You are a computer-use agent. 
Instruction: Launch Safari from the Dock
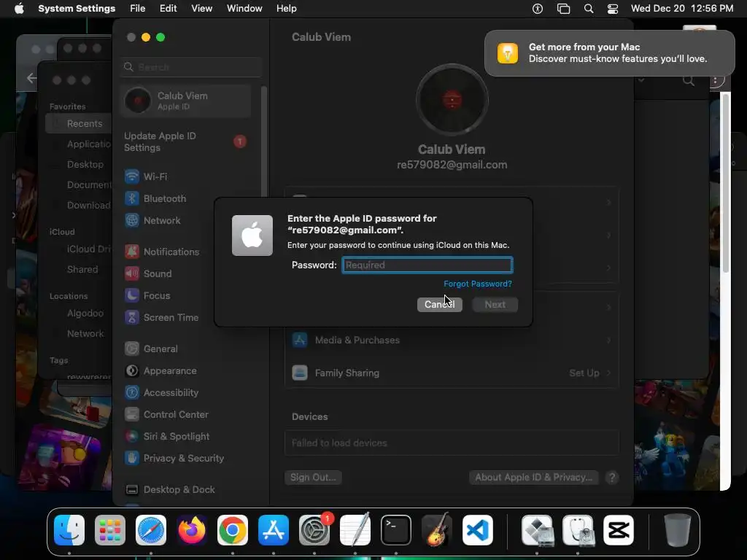(x=151, y=530)
